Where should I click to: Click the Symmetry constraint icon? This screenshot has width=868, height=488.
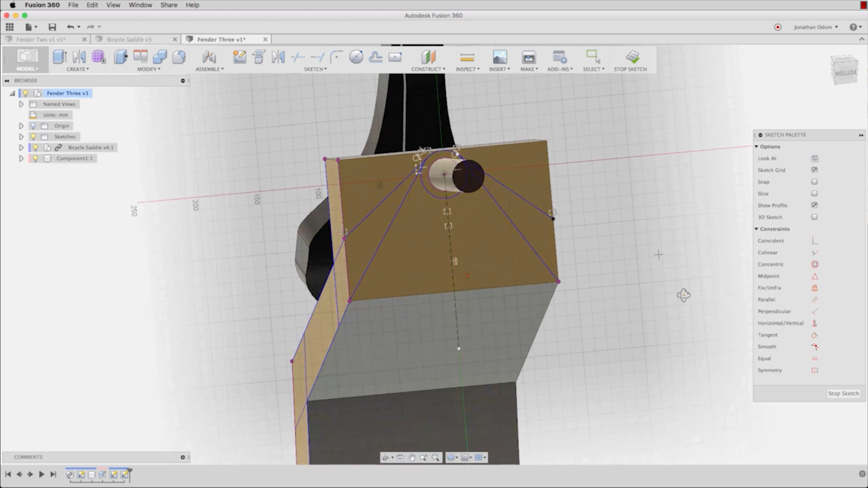(814, 370)
